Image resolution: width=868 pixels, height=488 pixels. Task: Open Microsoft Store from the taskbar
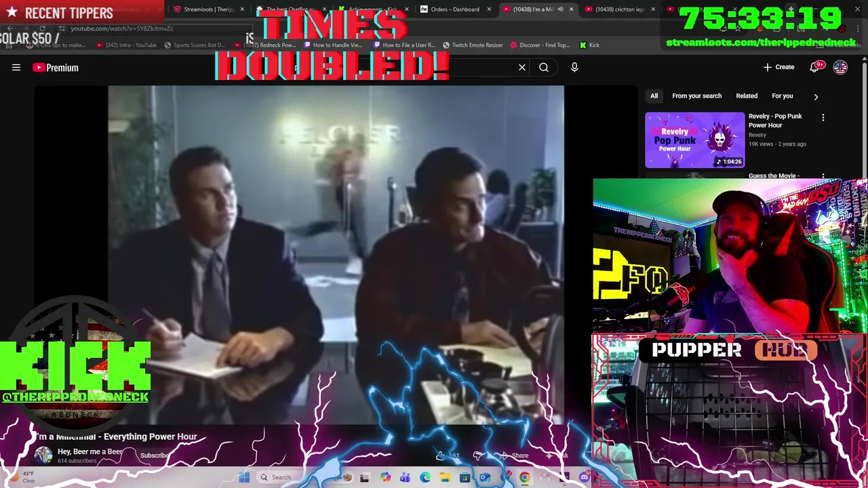pos(465,477)
